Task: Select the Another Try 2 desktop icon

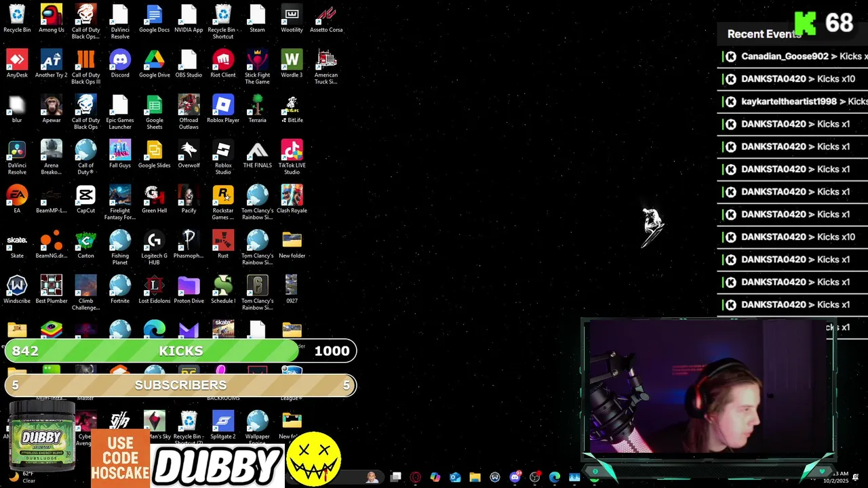Action: pyautogui.click(x=52, y=64)
